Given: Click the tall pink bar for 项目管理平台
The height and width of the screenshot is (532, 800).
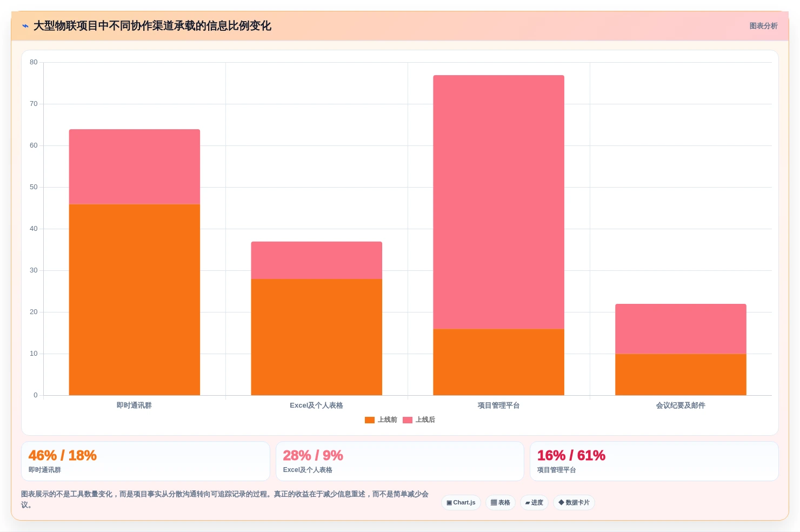Looking at the screenshot, I should tap(499, 202).
